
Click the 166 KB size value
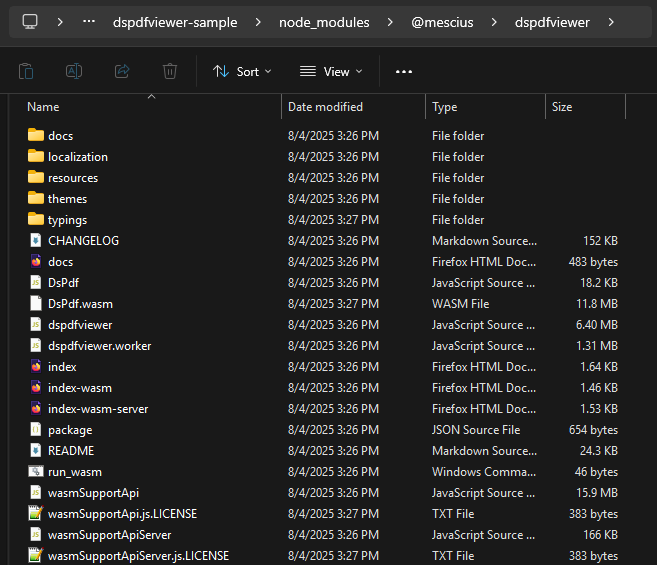click(x=600, y=534)
